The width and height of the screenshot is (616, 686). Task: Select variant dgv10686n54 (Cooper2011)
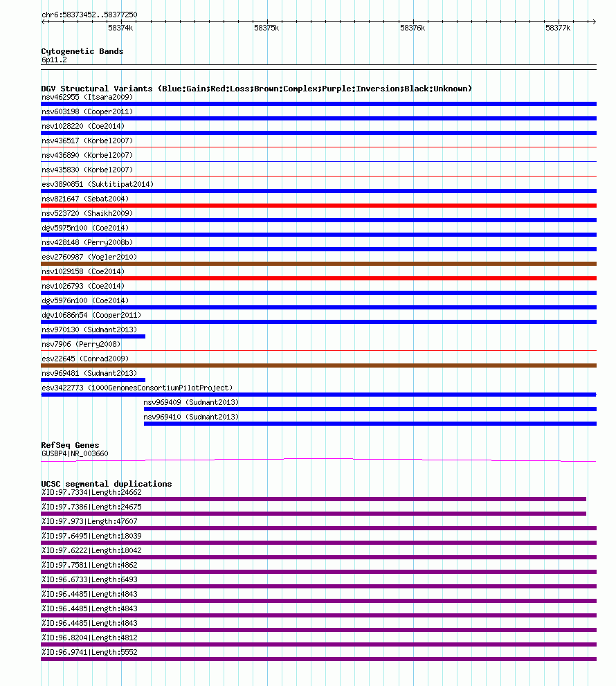[x=91, y=315]
